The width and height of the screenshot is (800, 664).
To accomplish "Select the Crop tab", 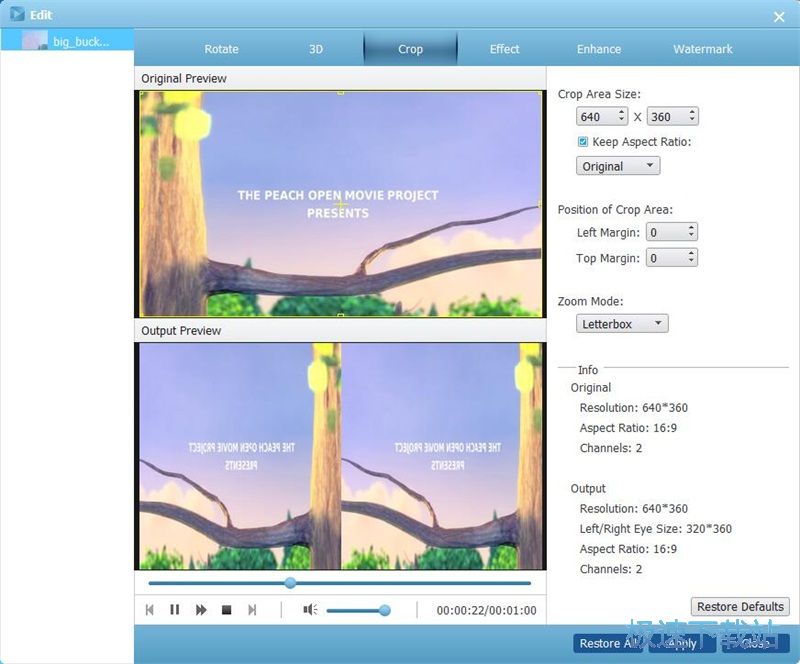I will [x=410, y=49].
